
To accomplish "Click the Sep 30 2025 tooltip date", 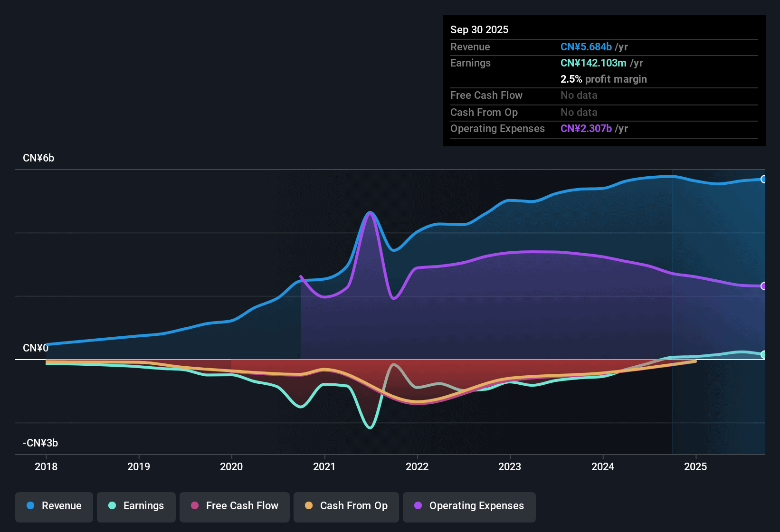I will [479, 30].
